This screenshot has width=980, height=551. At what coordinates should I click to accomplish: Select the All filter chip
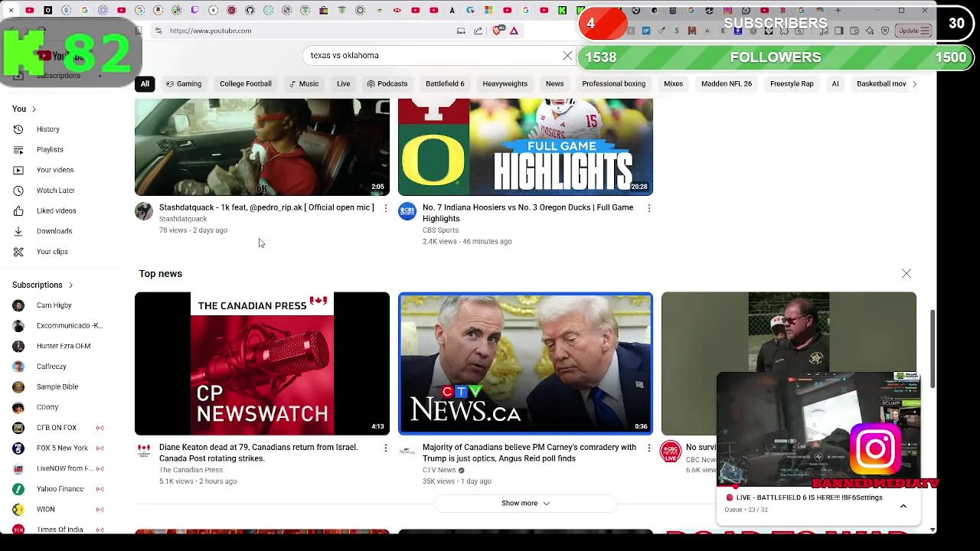coord(145,83)
